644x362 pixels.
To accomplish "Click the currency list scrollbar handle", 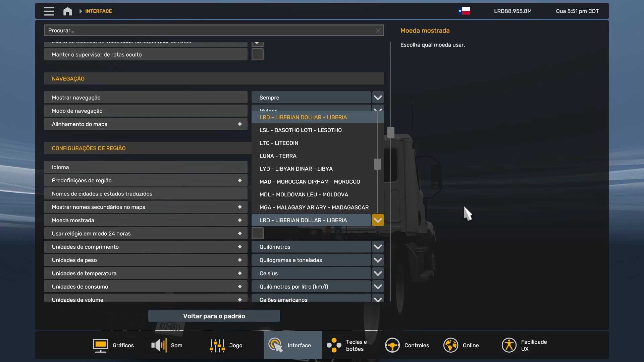I will (x=377, y=164).
